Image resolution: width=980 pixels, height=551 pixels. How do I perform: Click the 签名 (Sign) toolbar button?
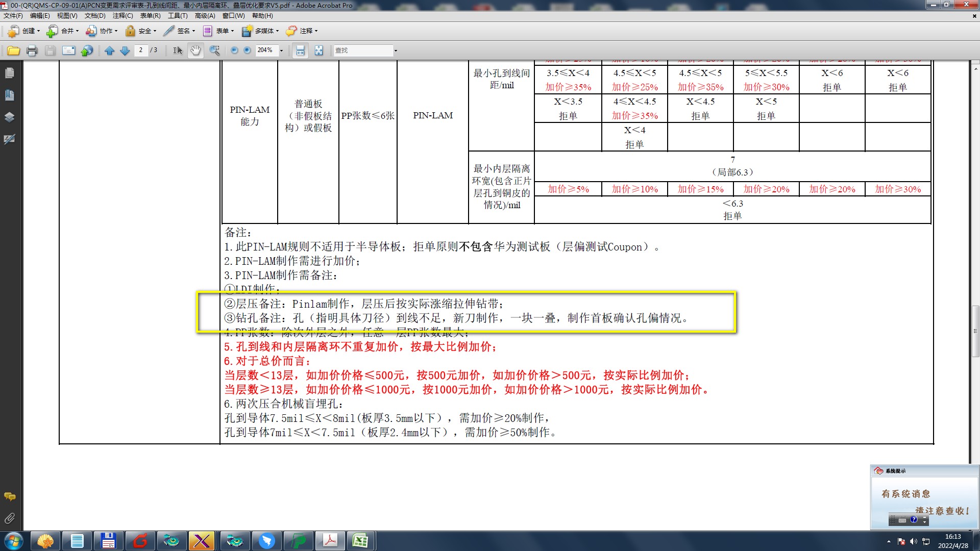(x=179, y=31)
